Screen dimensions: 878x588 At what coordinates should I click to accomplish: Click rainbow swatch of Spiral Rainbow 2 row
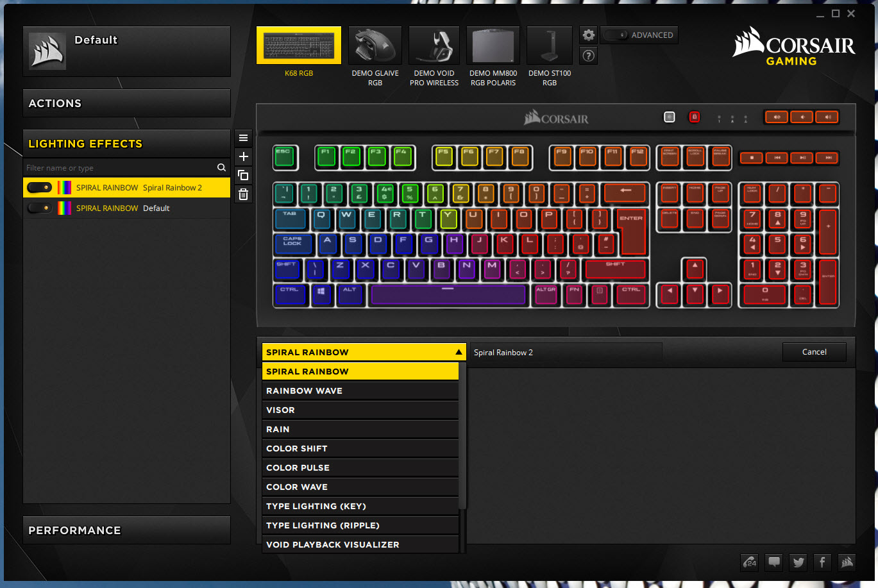click(x=64, y=187)
